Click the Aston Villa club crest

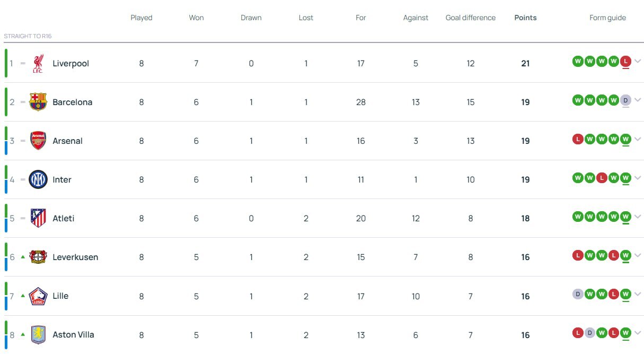tap(38, 334)
